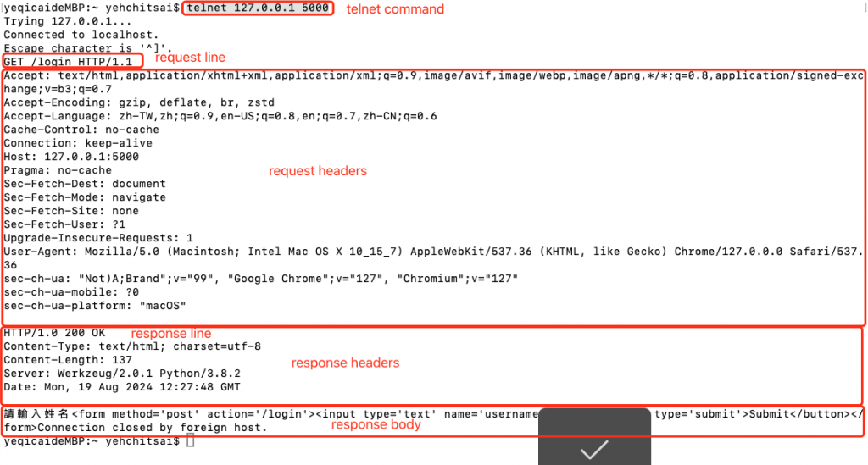Click the red 'response line' annotation

point(171,334)
